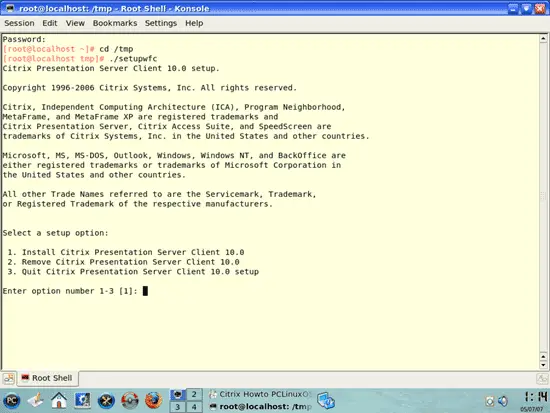Screen dimensions: 550x413
Task: Click the terminal scrollbar bottom down arrow
Action: pyautogui.click(x=543, y=365)
